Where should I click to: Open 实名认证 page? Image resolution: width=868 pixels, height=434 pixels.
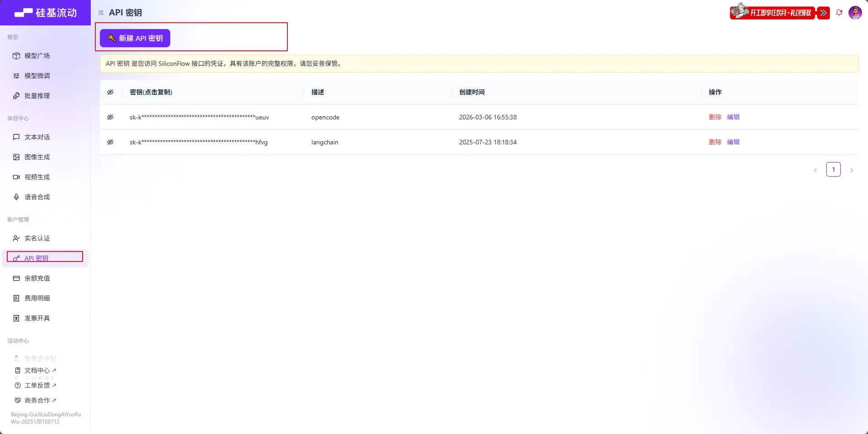click(x=45, y=238)
